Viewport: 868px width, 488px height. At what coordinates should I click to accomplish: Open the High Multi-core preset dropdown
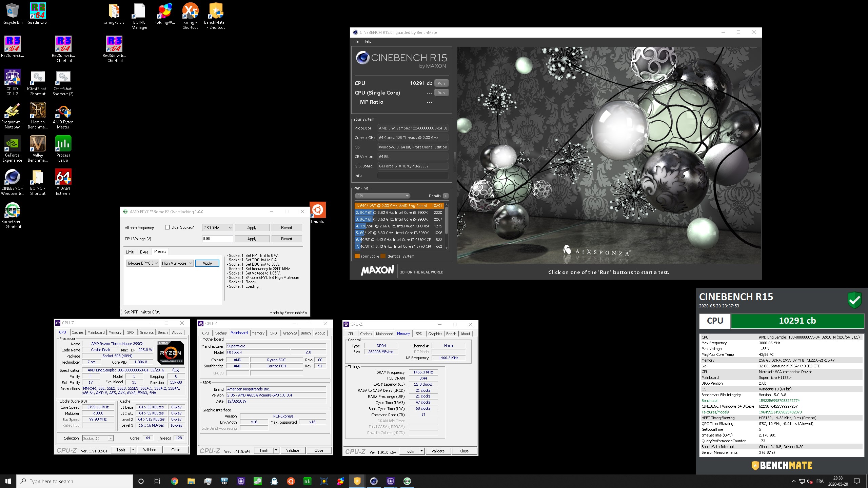(x=177, y=263)
